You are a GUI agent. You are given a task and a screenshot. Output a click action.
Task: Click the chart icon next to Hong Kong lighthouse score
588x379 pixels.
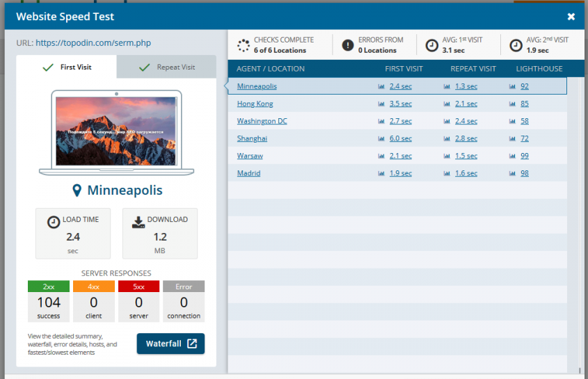(x=513, y=104)
